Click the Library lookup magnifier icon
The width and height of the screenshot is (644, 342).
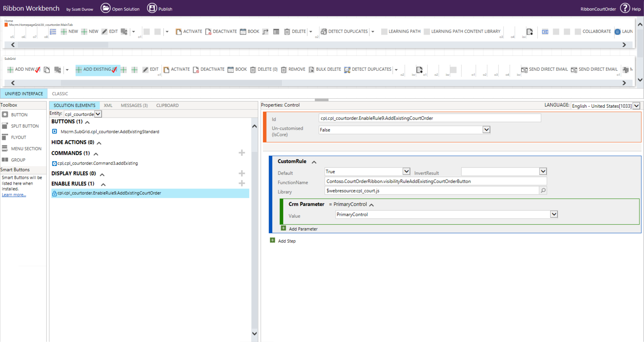(543, 190)
